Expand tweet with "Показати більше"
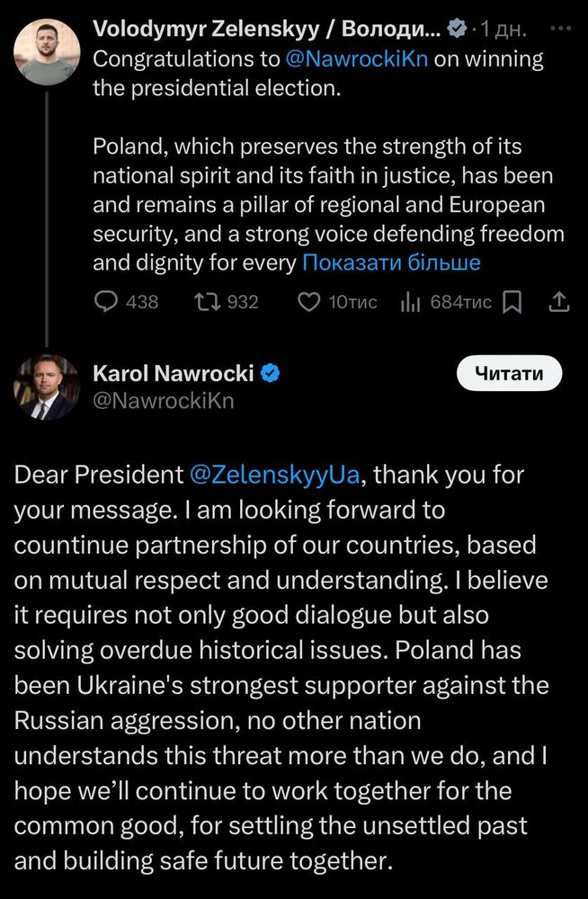588x899 pixels. tap(391, 263)
